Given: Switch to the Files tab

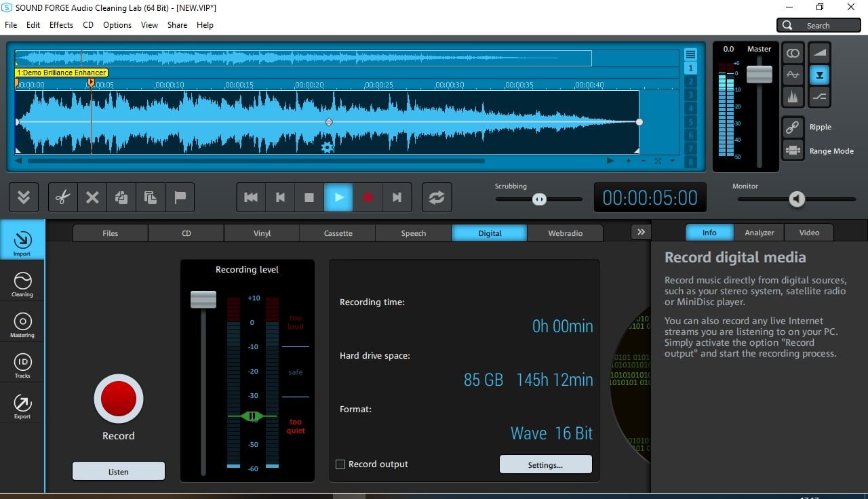Looking at the screenshot, I should [x=111, y=233].
